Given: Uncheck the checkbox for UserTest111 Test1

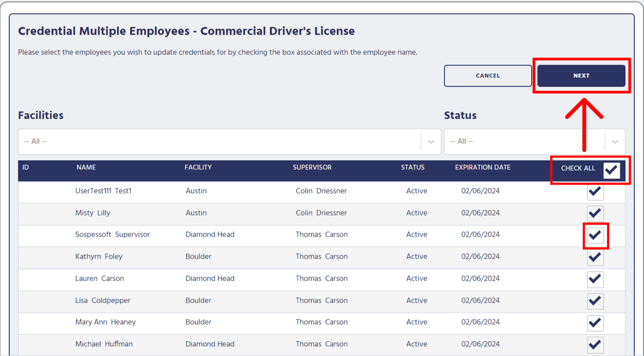Looking at the screenshot, I should tap(595, 191).
